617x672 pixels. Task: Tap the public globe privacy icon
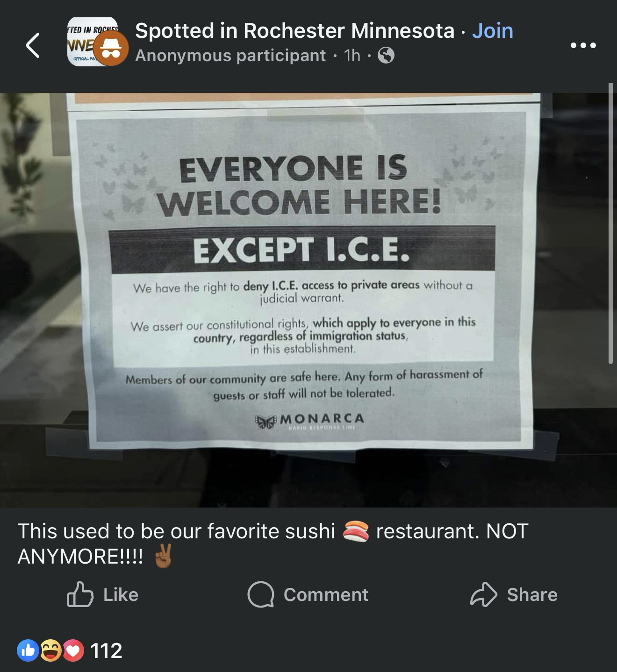tap(386, 56)
